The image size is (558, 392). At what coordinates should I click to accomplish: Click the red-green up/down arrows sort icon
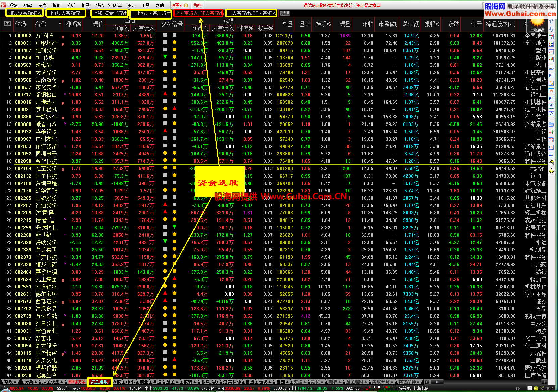pos(551,132)
